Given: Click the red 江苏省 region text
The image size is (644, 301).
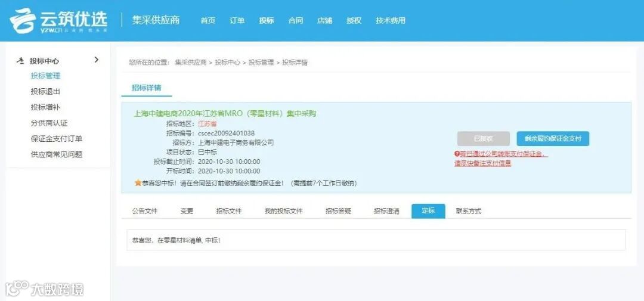Looking at the screenshot, I should tap(208, 123).
